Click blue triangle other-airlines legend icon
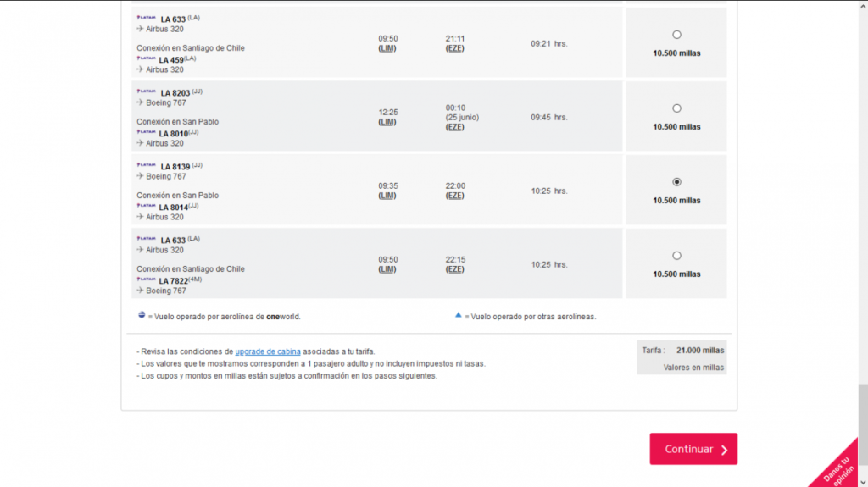 458,316
